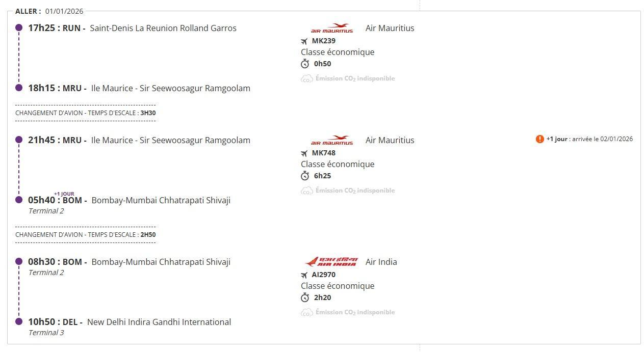Viewport: 644px width, 352px height.
Task: Click the ALLER 01/01/2026 section header
Action: click(49, 11)
